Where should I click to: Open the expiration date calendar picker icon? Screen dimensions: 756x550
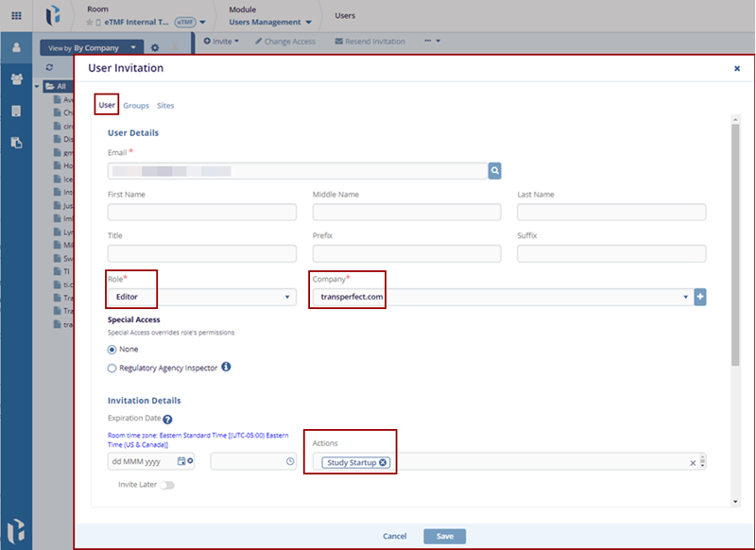click(x=182, y=461)
